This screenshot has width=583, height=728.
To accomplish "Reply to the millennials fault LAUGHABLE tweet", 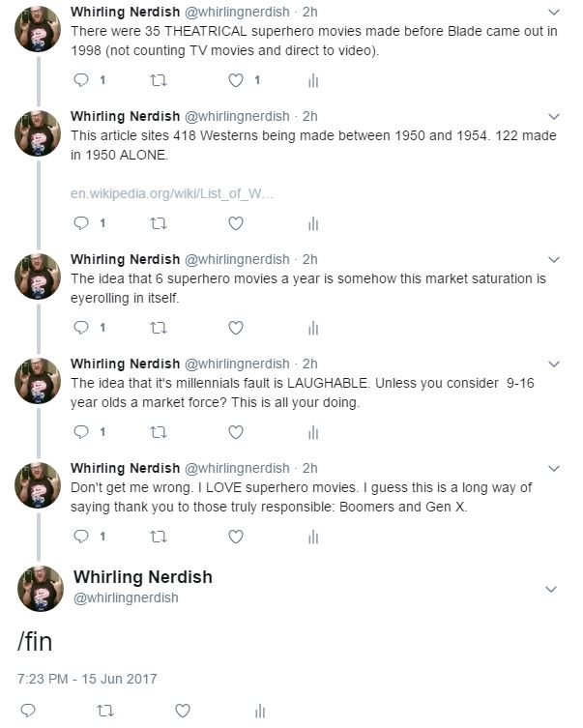I will tap(81, 431).
